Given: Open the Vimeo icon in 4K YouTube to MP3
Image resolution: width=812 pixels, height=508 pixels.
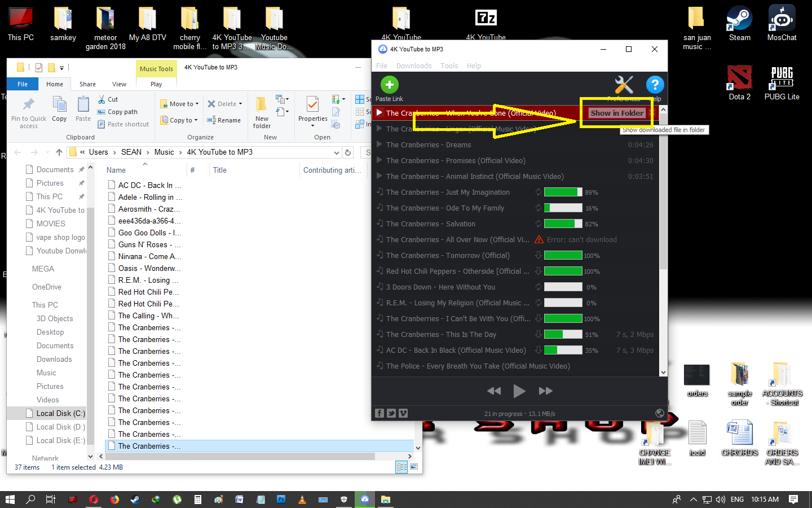Looking at the screenshot, I should coord(403,413).
